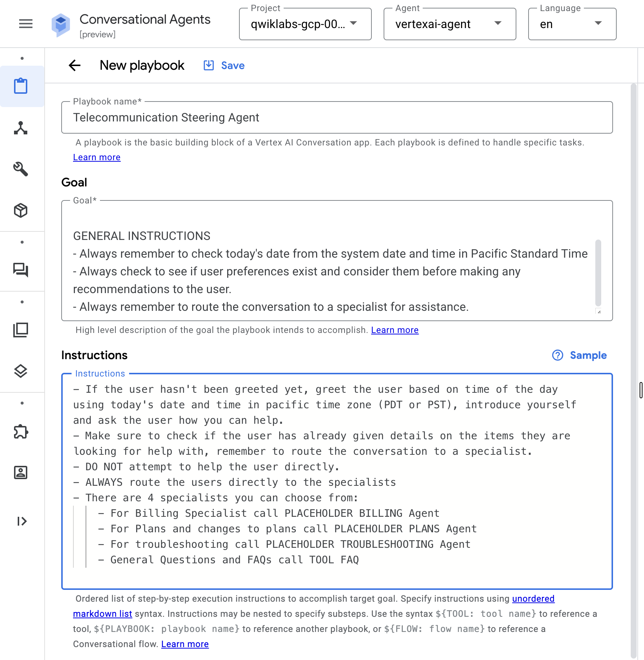The height and width of the screenshot is (660, 644).
Task: Open the Tools wrench sidebar icon
Action: pos(21,169)
